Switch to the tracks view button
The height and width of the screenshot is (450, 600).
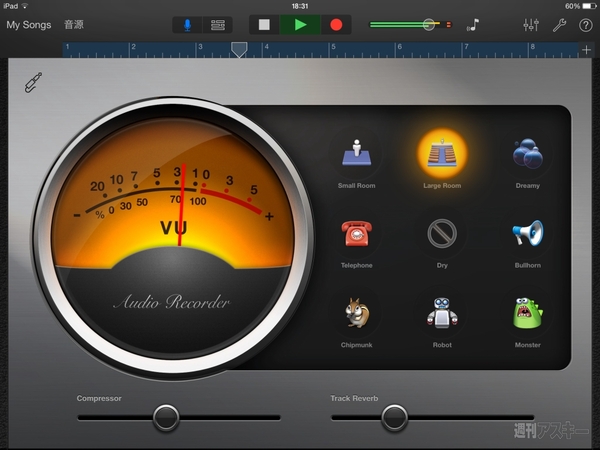tap(218, 24)
